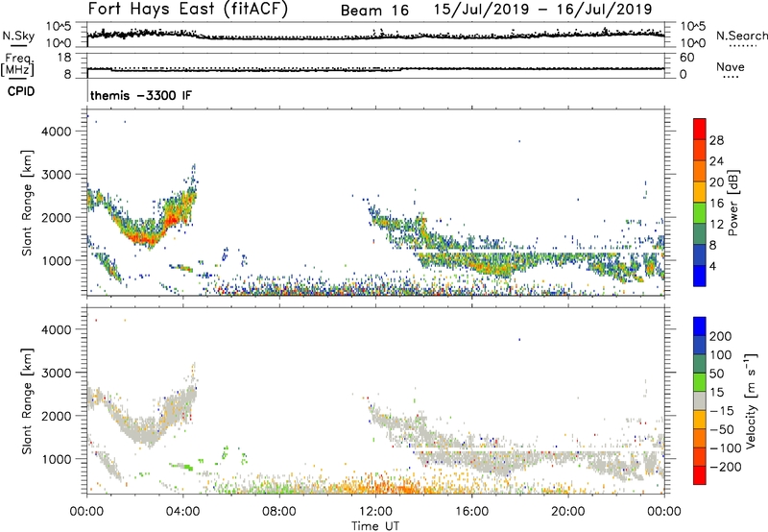The image size is (768, 532).
Task: Click the date range '15/Jul/2019 - 16/Jul/2019'
Action: point(542,10)
